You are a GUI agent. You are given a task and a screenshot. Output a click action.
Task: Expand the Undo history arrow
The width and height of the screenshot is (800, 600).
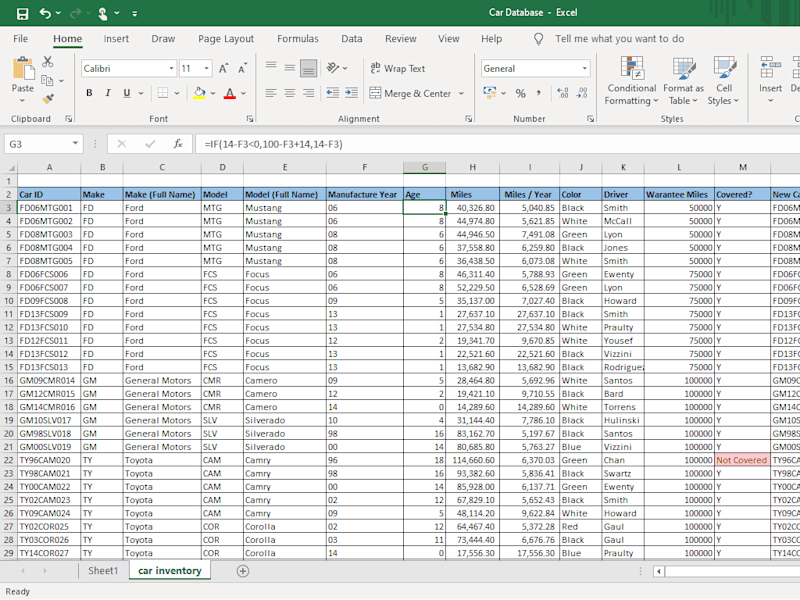pos(58,13)
